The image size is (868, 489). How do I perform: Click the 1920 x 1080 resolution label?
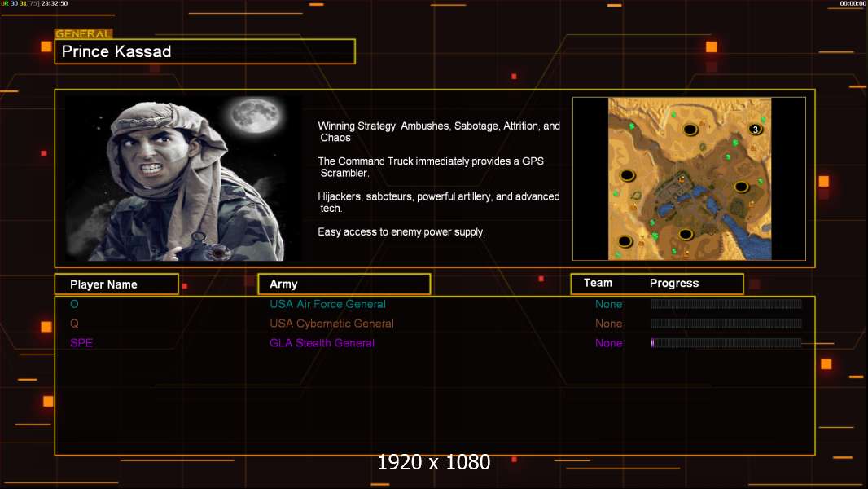[434, 462]
